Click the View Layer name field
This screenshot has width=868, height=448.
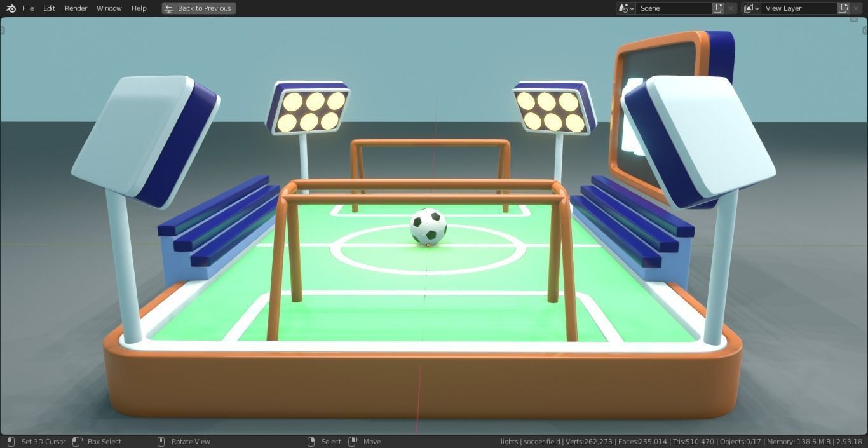pyautogui.click(x=799, y=8)
